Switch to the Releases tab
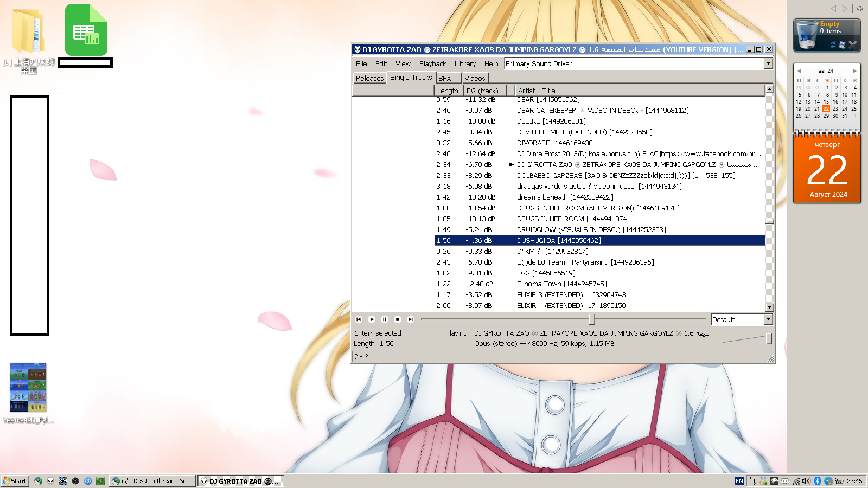The image size is (868, 488). click(369, 78)
